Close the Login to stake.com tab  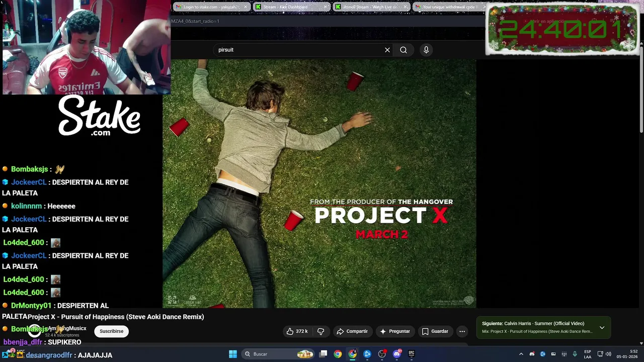coord(246,7)
